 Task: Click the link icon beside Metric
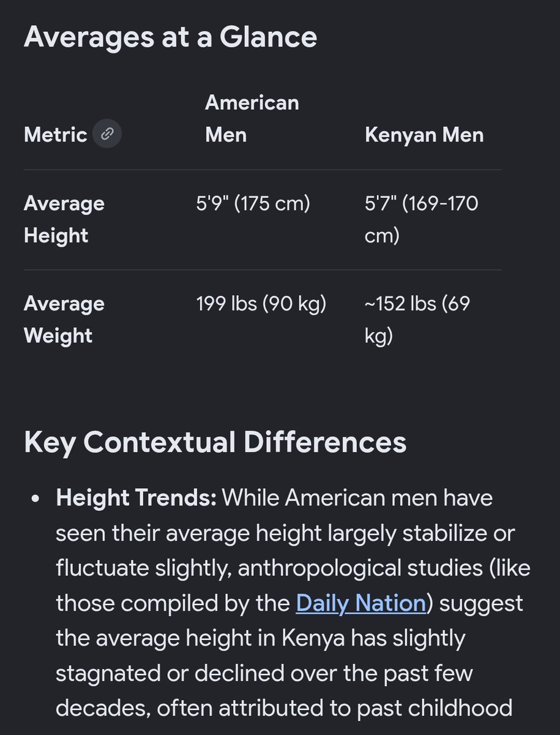point(107,134)
